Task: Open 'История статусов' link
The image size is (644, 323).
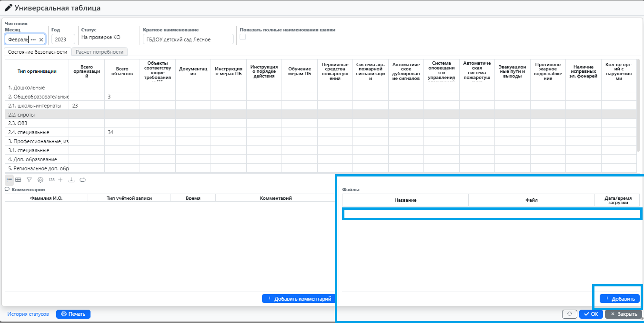Action: [28, 314]
